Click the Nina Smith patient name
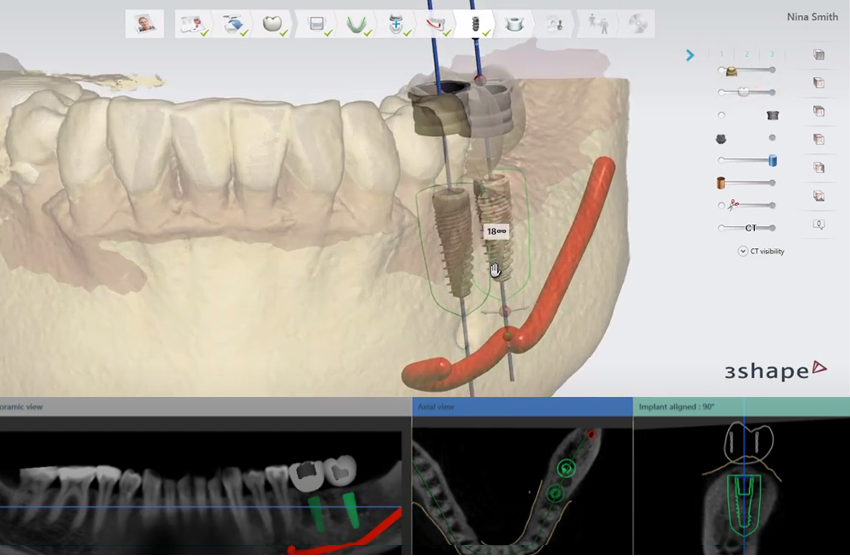 (812, 17)
